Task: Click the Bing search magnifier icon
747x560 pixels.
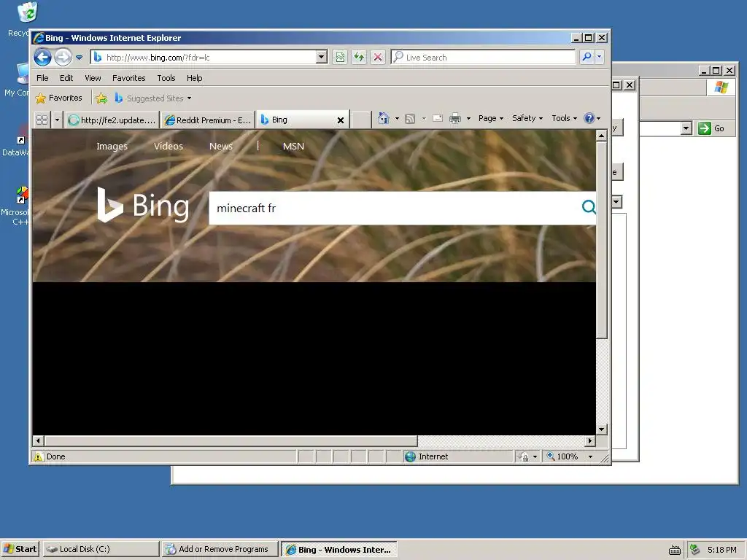Action: tap(589, 206)
